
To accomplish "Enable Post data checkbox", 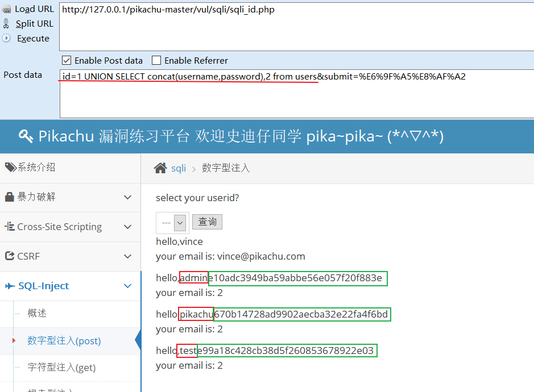I will tap(67, 61).
